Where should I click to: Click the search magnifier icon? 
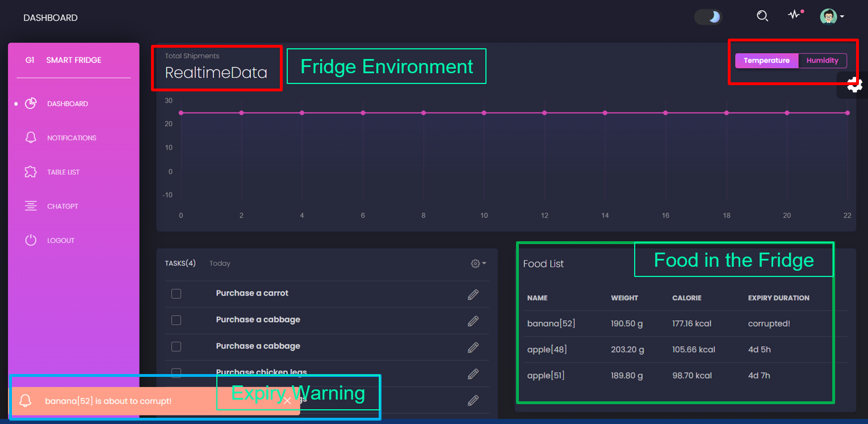(x=762, y=16)
